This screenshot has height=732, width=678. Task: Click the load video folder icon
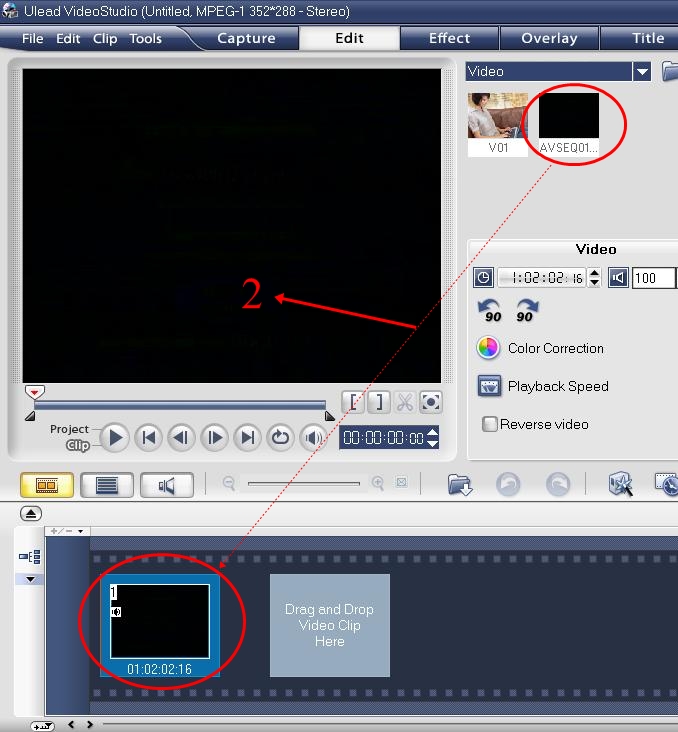[x=671, y=72]
